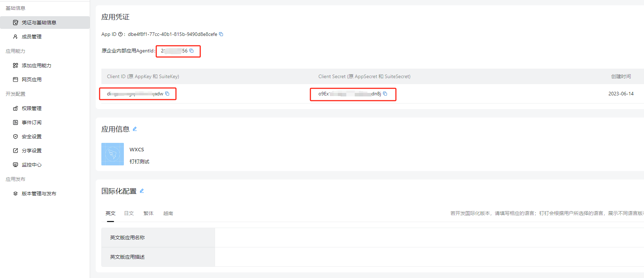
Task: Click the 英文版应用名称 input field
Action: click(422, 238)
